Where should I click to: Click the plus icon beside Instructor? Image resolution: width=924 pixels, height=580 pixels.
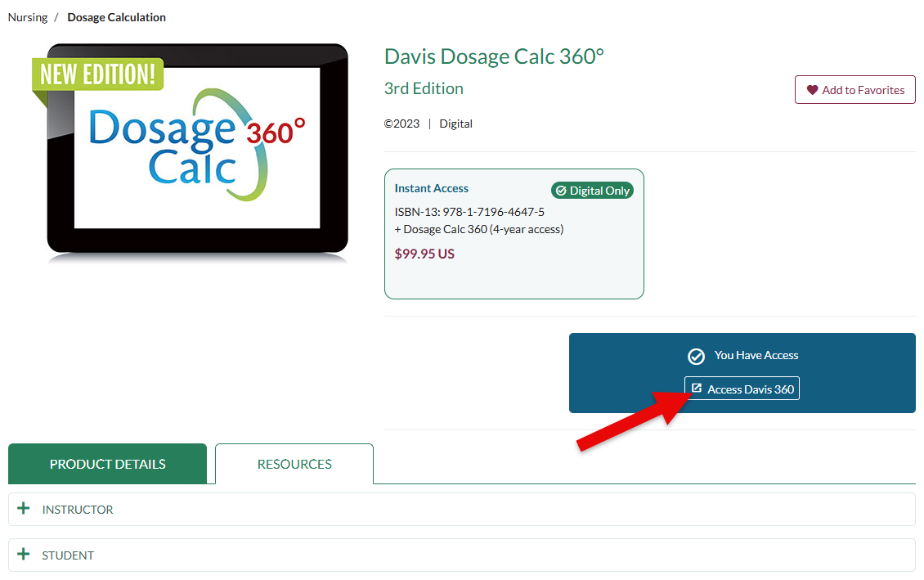pyautogui.click(x=24, y=508)
